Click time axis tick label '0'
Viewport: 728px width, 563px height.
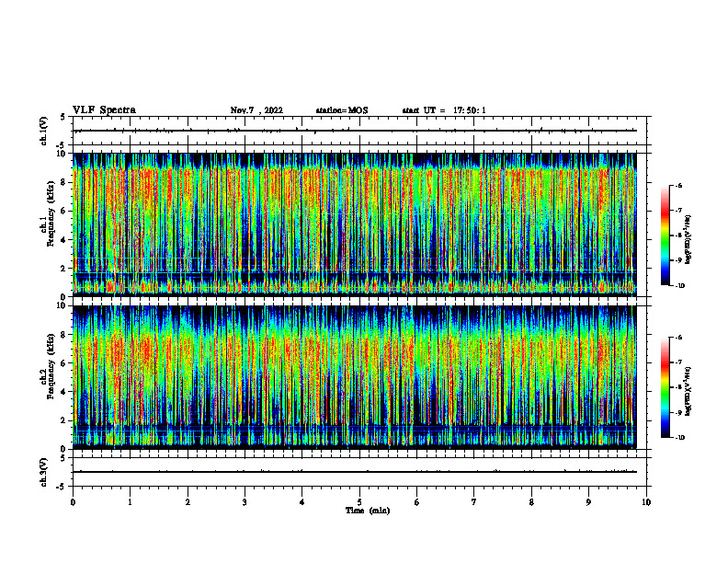click(x=73, y=502)
